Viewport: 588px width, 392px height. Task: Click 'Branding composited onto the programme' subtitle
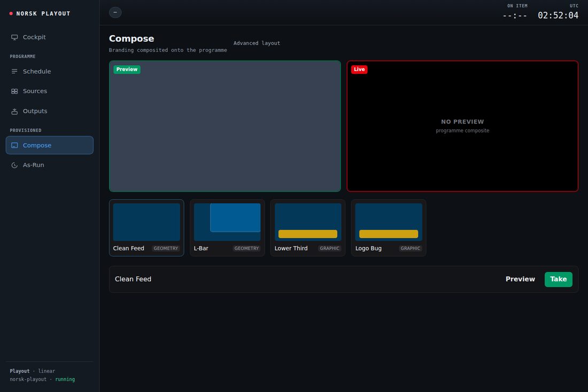click(x=168, y=50)
